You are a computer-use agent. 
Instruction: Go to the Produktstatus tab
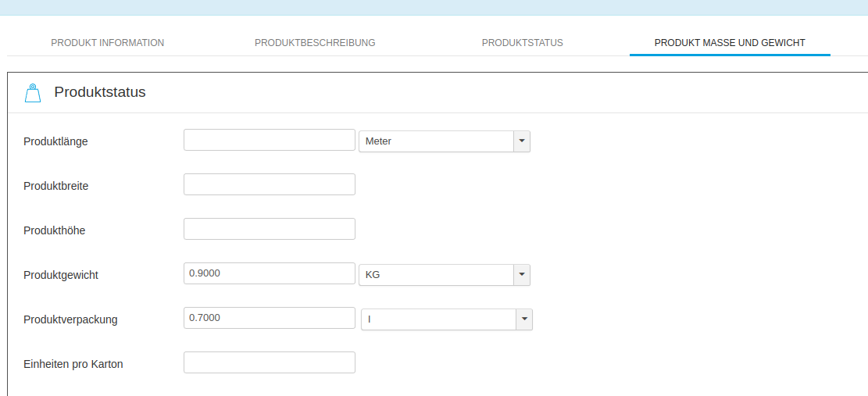522,43
